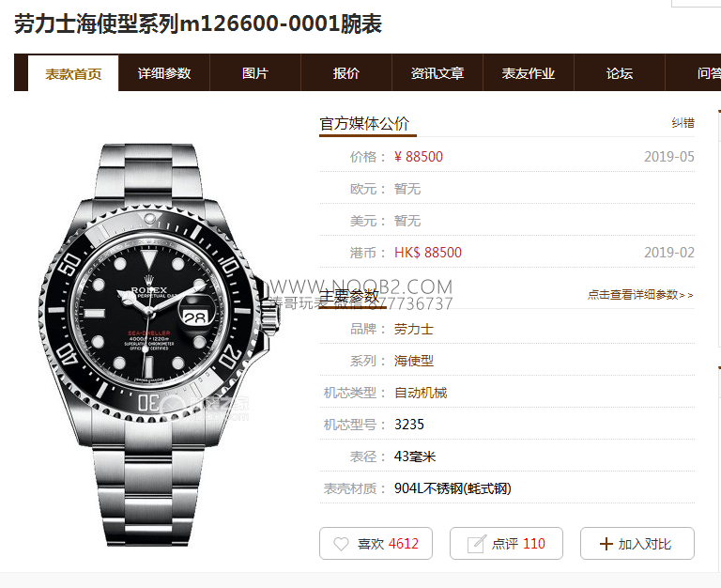Click the 点评 110 review button
The image size is (721, 588).
[506, 543]
